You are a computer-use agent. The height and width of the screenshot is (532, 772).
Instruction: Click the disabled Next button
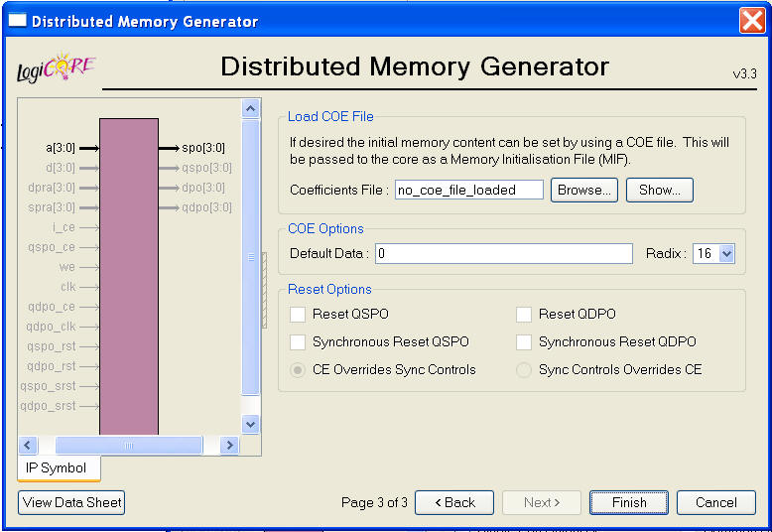point(542,502)
